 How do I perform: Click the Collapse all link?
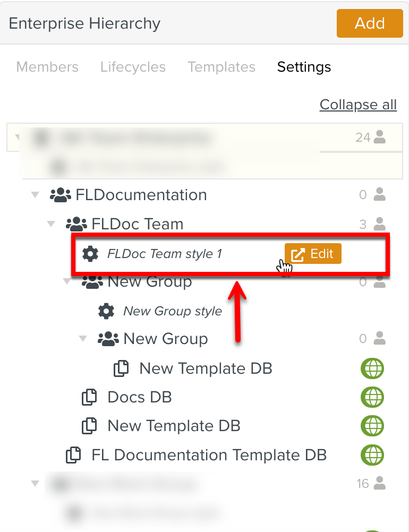[358, 105]
